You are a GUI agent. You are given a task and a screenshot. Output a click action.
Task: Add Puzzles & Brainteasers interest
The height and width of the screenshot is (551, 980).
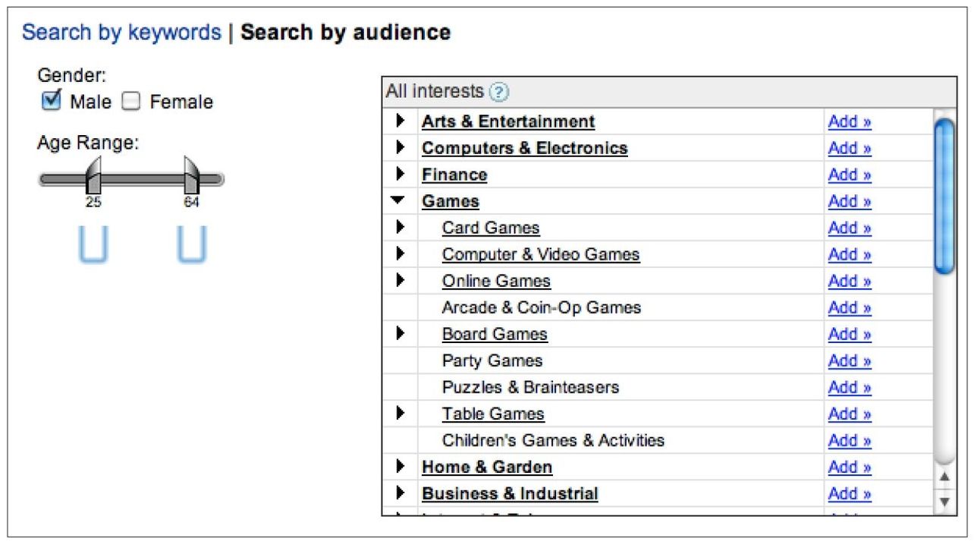[849, 387]
